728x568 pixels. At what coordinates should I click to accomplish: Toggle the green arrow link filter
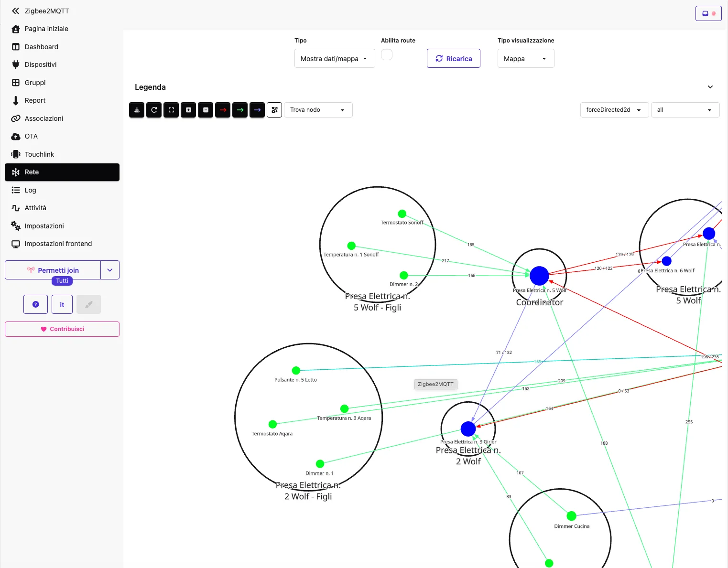coord(240,110)
